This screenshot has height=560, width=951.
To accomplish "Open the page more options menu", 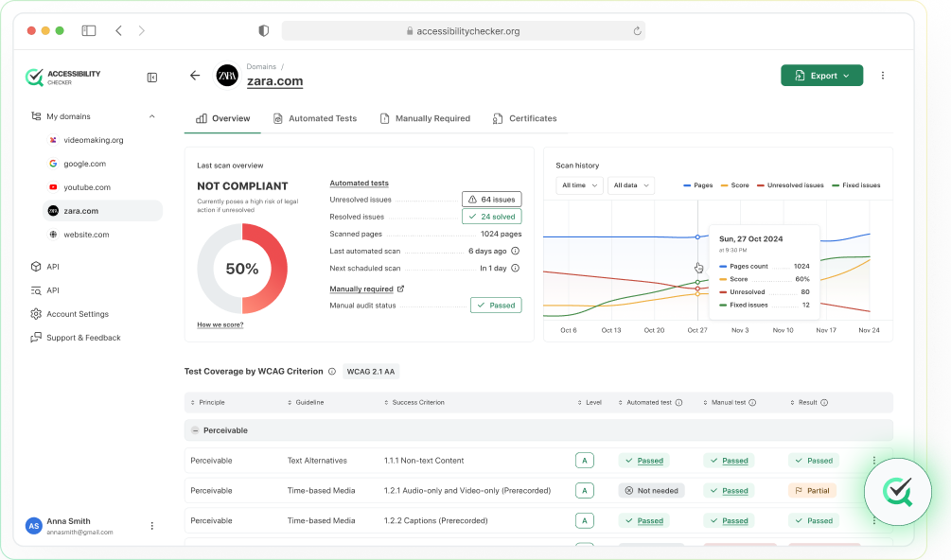I will point(883,76).
